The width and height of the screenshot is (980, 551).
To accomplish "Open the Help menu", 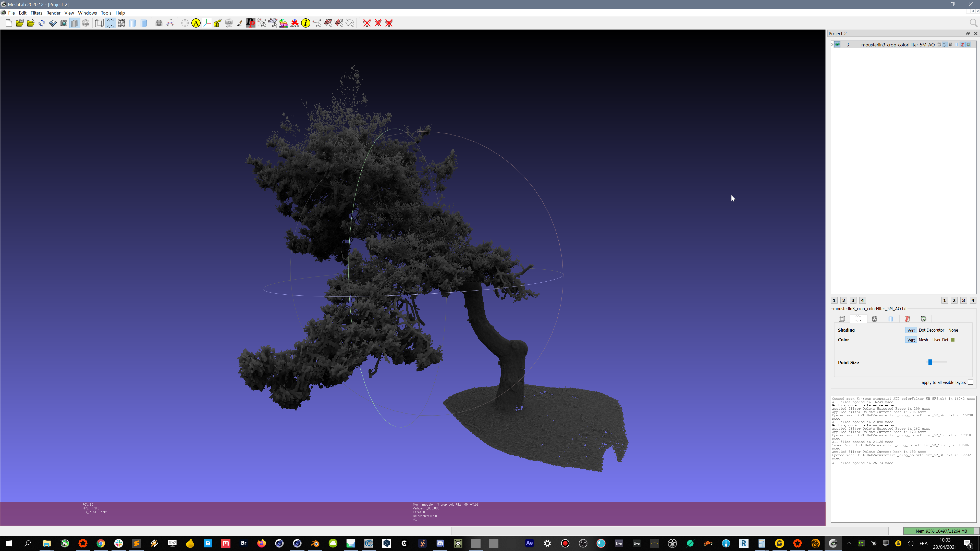I will (x=120, y=13).
